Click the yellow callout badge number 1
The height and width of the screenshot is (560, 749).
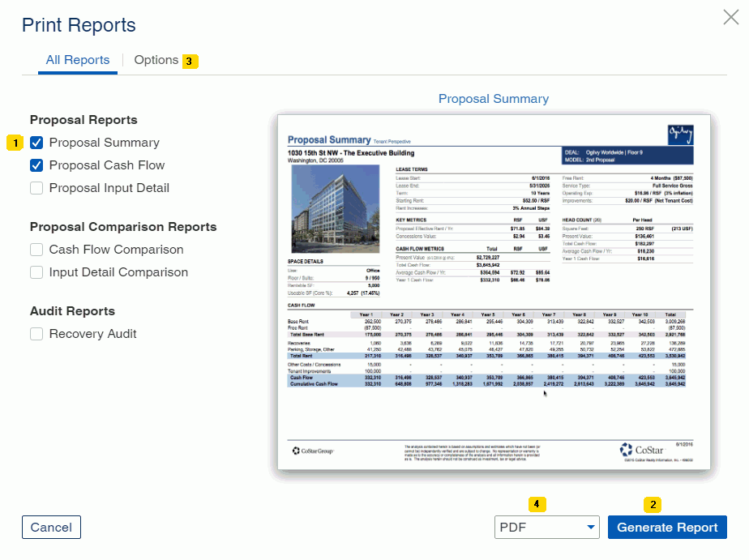point(15,143)
